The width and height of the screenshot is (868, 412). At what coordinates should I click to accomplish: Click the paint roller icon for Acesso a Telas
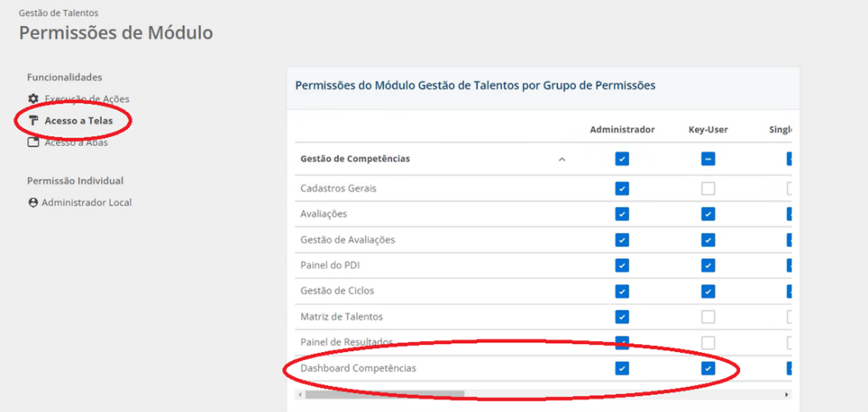[33, 121]
